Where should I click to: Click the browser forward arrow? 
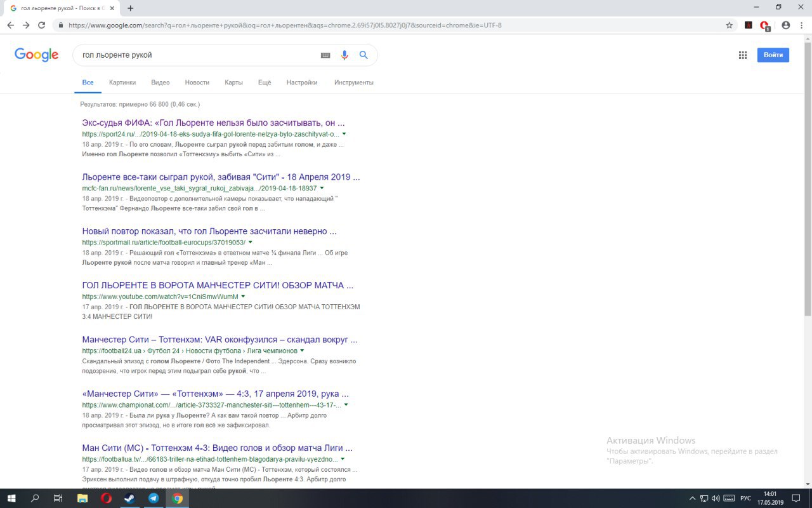click(26, 25)
